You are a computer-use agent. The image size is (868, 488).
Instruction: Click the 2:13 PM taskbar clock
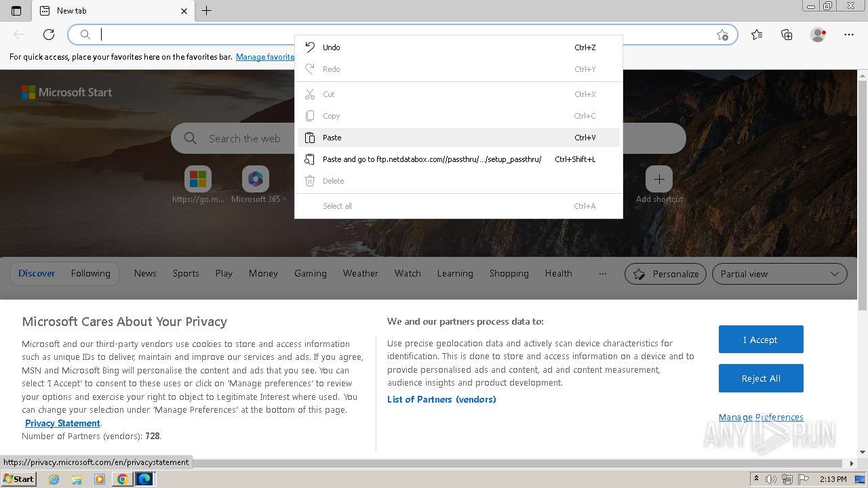pyautogui.click(x=833, y=479)
